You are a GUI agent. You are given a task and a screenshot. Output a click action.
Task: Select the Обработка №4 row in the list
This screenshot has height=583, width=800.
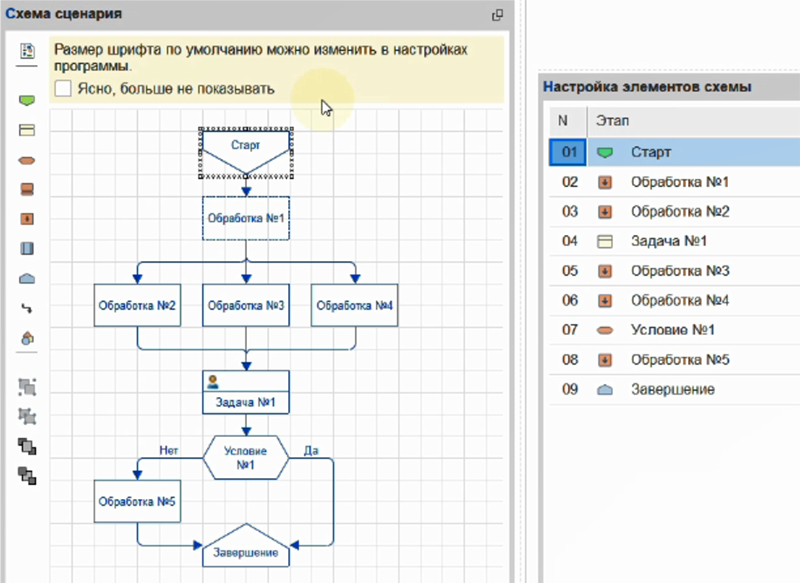674,300
